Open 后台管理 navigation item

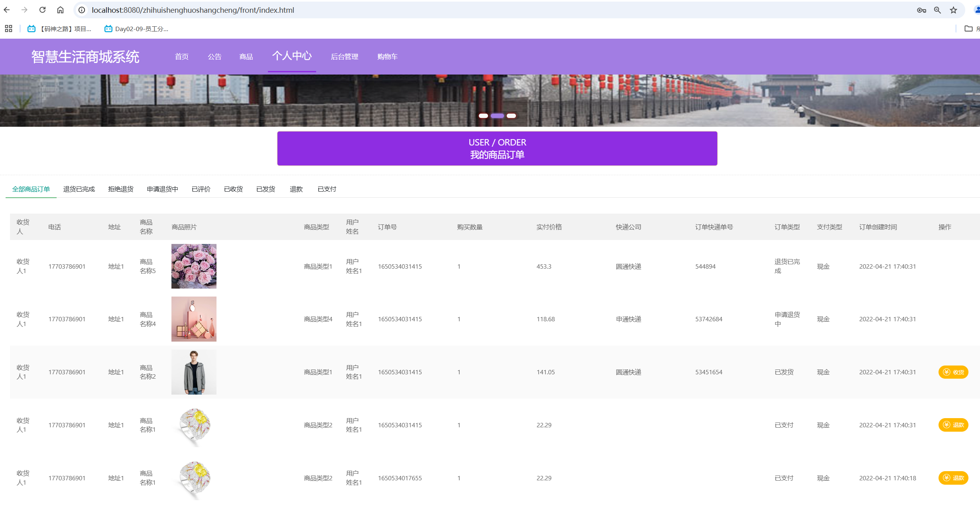pyautogui.click(x=344, y=57)
